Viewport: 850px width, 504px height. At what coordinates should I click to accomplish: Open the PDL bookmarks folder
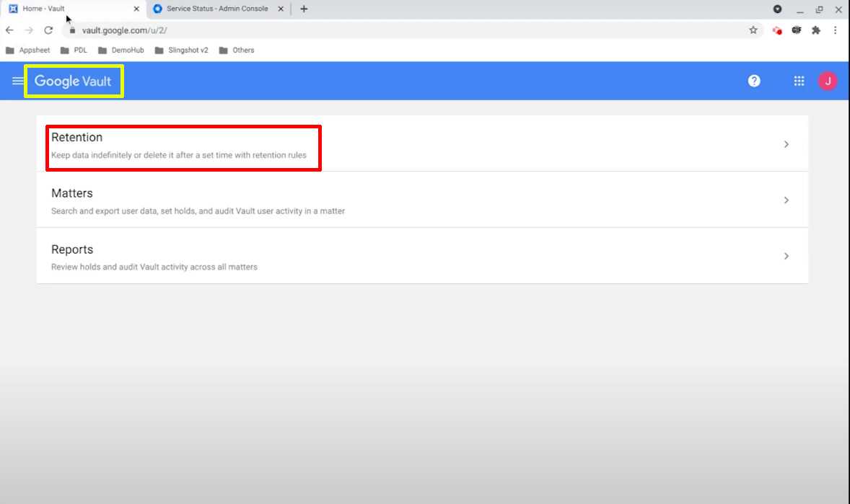click(x=74, y=50)
